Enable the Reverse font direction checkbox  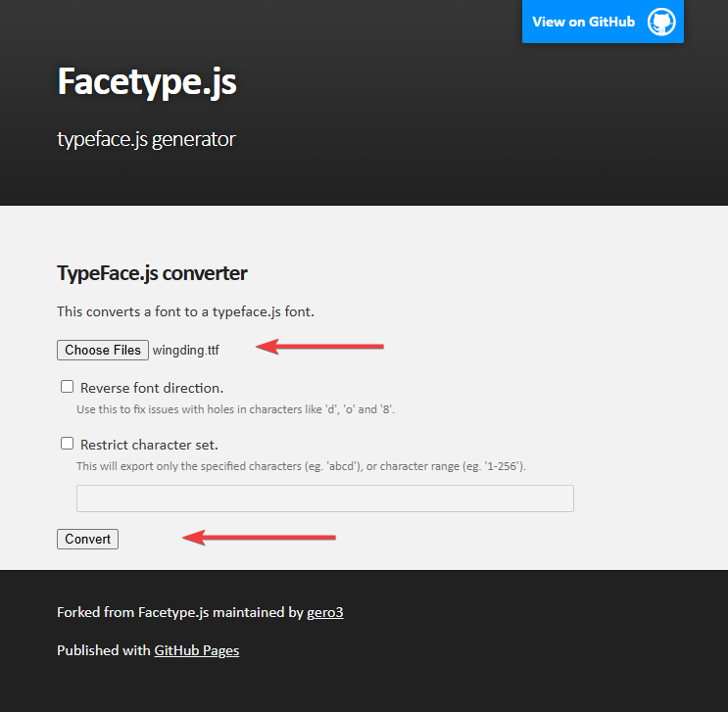68,387
